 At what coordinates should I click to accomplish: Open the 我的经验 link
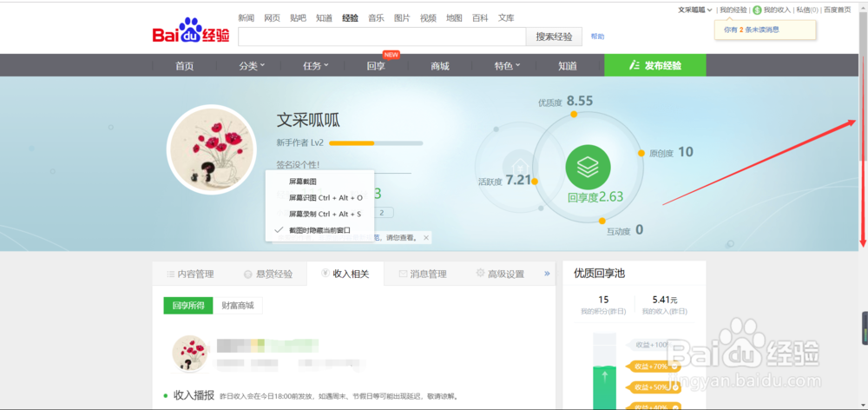click(x=733, y=10)
